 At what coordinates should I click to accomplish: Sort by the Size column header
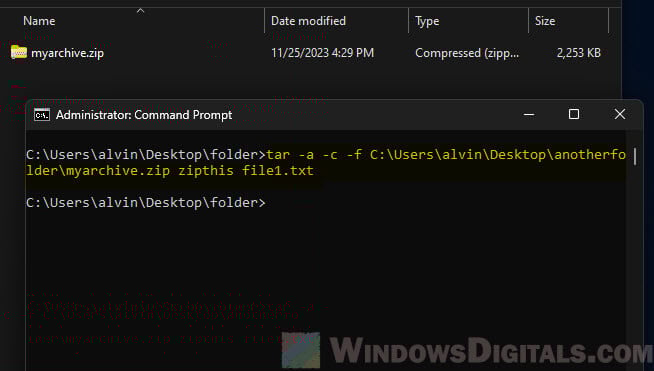coord(545,21)
